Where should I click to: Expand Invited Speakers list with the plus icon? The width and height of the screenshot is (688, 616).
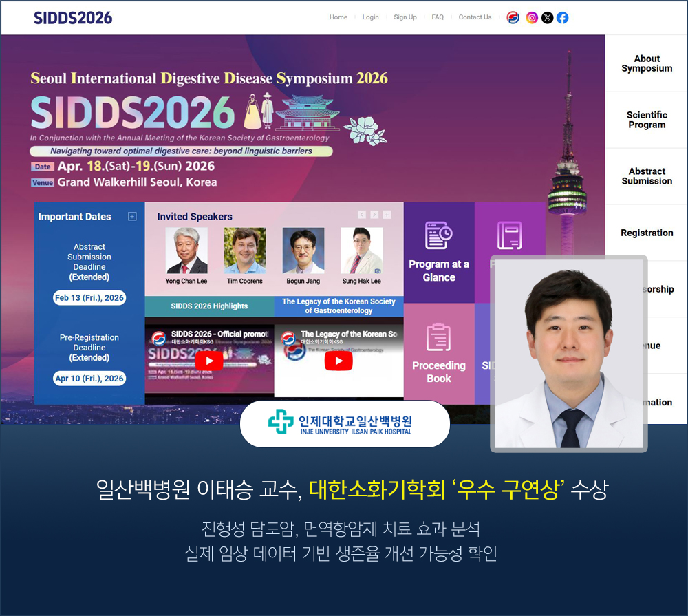pos(387,215)
